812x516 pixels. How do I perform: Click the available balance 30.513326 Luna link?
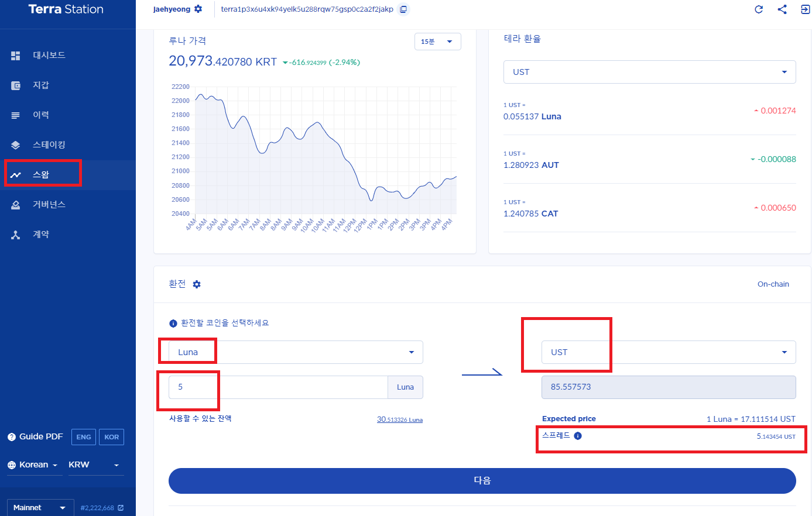click(400, 419)
